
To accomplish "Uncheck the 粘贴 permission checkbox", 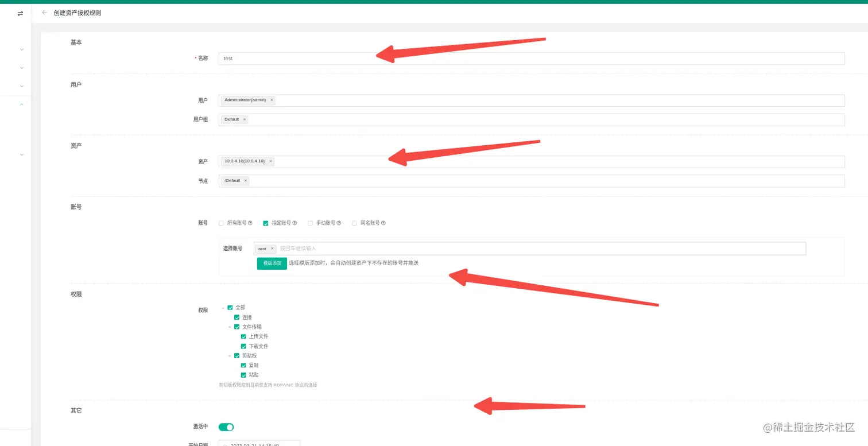I will point(243,375).
